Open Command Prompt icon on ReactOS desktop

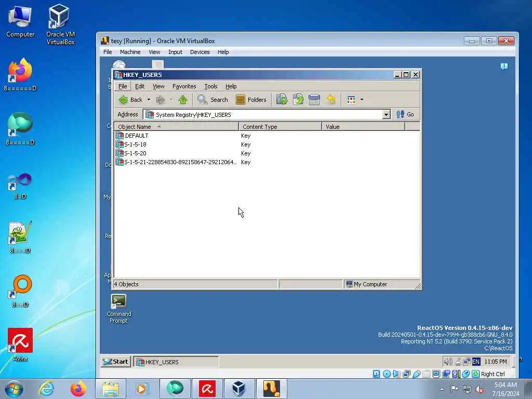pos(119,309)
